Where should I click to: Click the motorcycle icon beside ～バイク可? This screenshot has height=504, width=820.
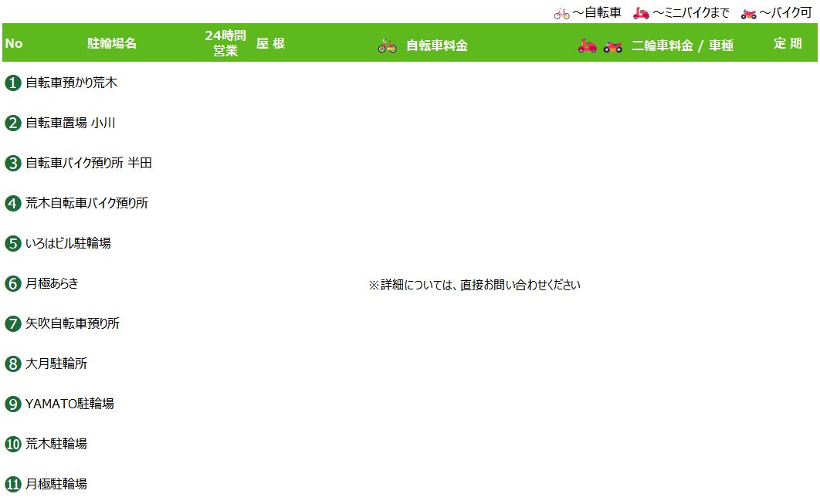(748, 13)
